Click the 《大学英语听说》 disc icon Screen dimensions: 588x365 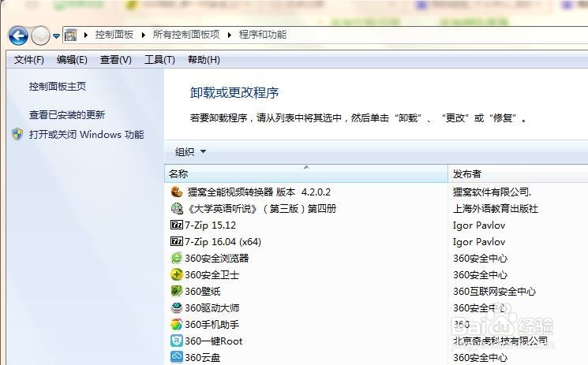(177, 209)
